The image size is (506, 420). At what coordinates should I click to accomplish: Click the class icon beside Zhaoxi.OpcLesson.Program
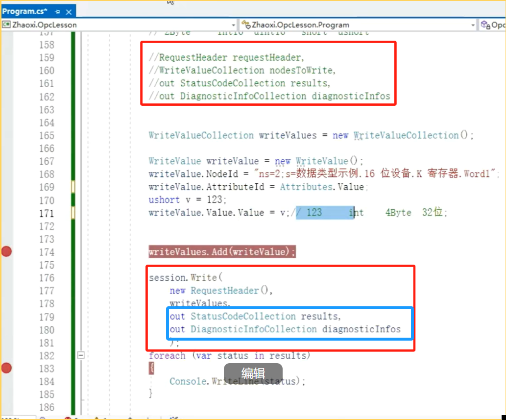pyautogui.click(x=245, y=25)
